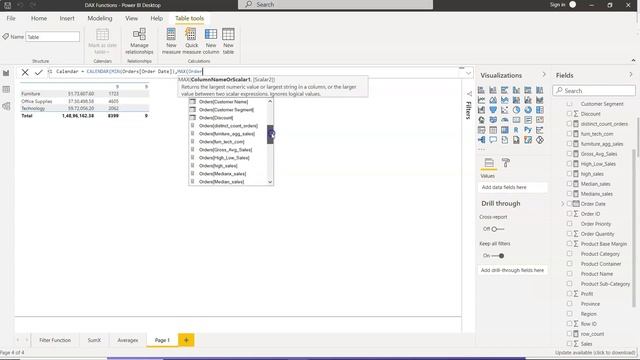Select the Stacked bar chart visualization

point(482,90)
